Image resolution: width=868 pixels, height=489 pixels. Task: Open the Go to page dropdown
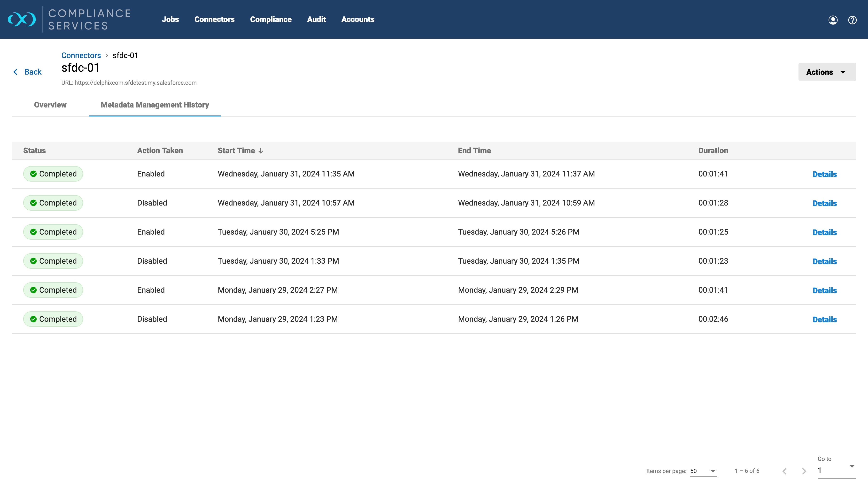(x=836, y=470)
